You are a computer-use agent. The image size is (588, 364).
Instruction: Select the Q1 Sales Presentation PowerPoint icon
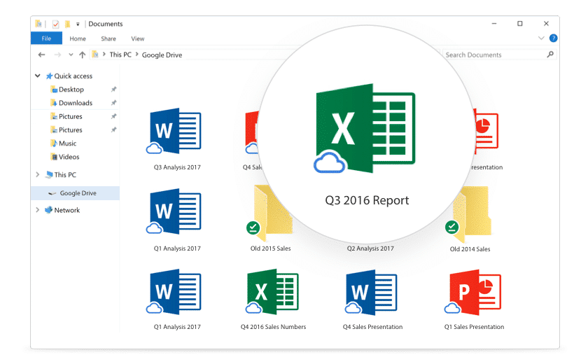tap(474, 292)
